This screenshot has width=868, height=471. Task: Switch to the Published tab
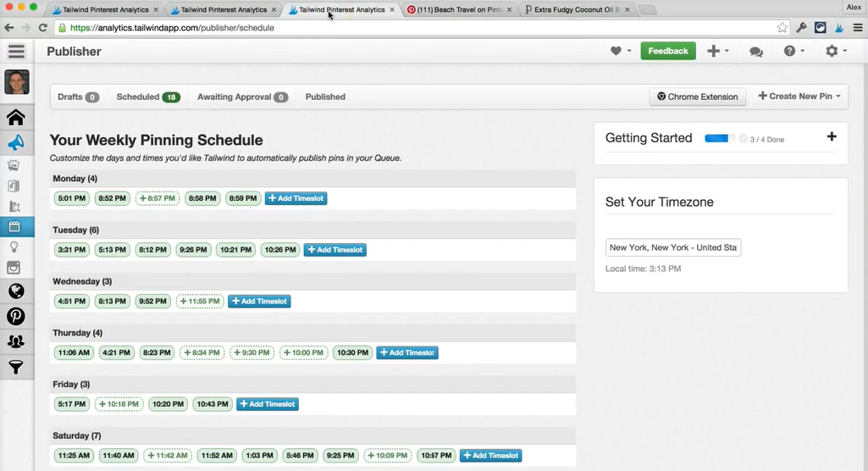click(325, 97)
